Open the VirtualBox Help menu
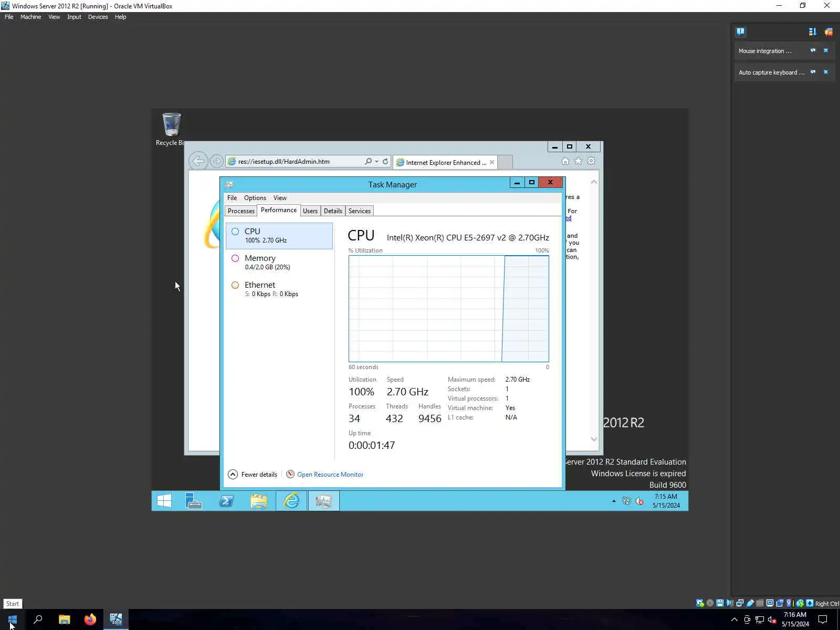The height and width of the screenshot is (630, 840). point(120,17)
